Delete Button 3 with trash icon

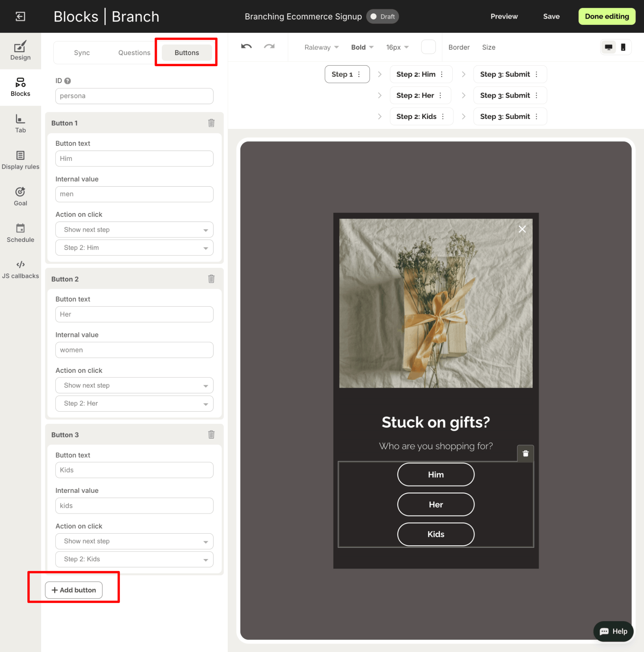click(x=211, y=434)
